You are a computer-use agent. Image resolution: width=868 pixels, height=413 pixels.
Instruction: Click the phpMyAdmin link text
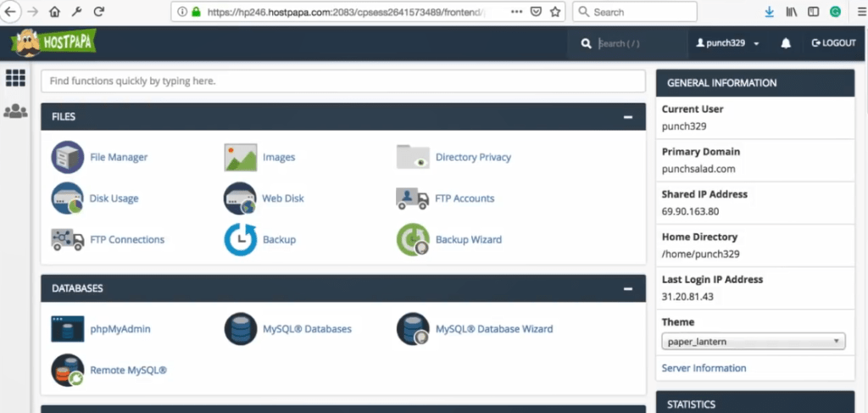pos(120,329)
